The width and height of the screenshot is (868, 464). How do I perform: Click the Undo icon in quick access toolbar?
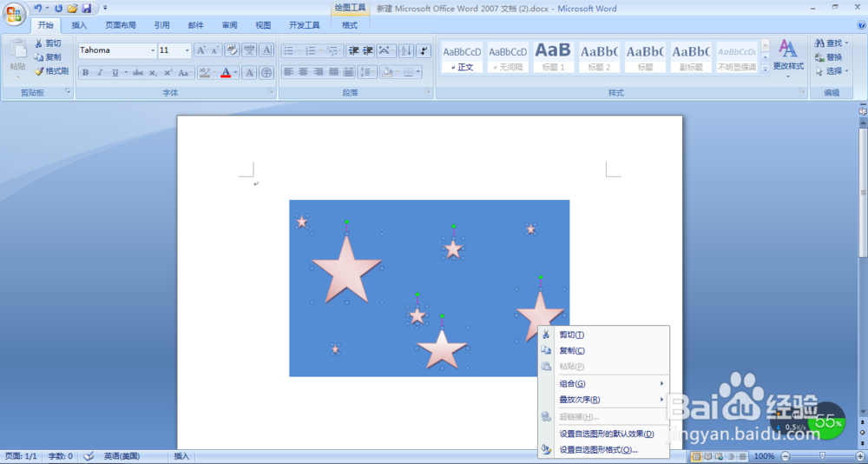pos(37,9)
